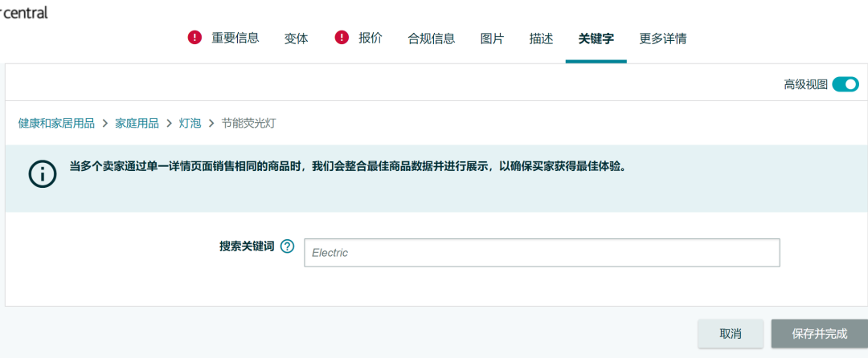The width and height of the screenshot is (868, 358).
Task: Select the 合规信息 tab
Action: pos(432,38)
